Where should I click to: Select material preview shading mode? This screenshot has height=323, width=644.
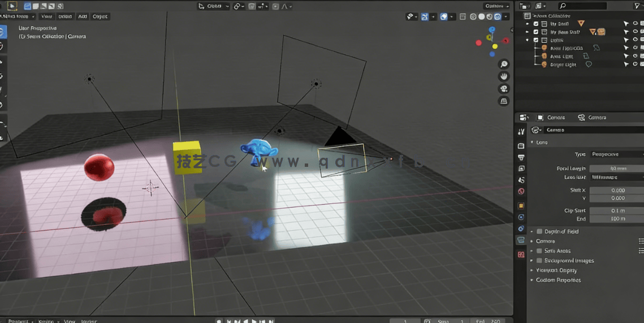click(490, 17)
